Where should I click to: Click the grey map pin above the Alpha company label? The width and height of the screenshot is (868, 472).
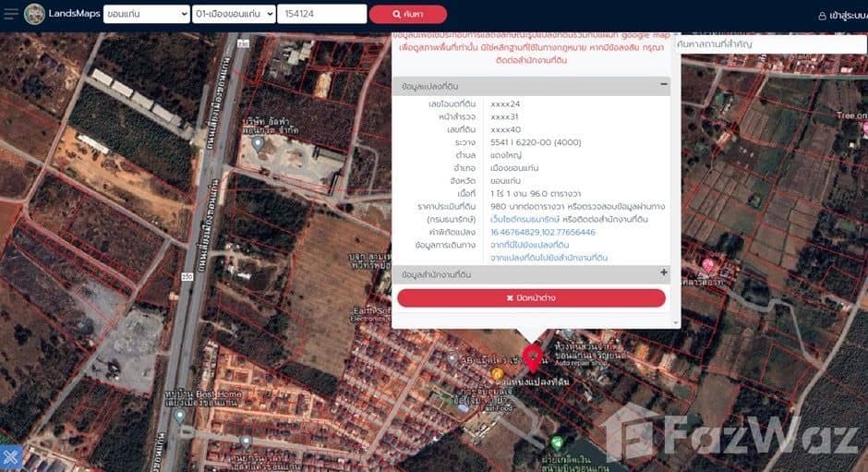click(258, 144)
